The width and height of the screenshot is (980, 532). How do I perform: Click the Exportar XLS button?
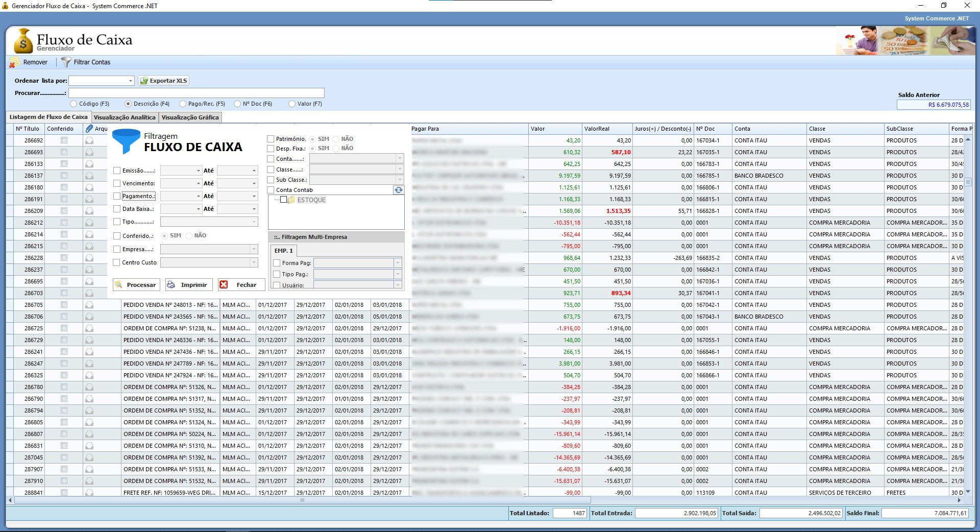pyautogui.click(x=164, y=81)
